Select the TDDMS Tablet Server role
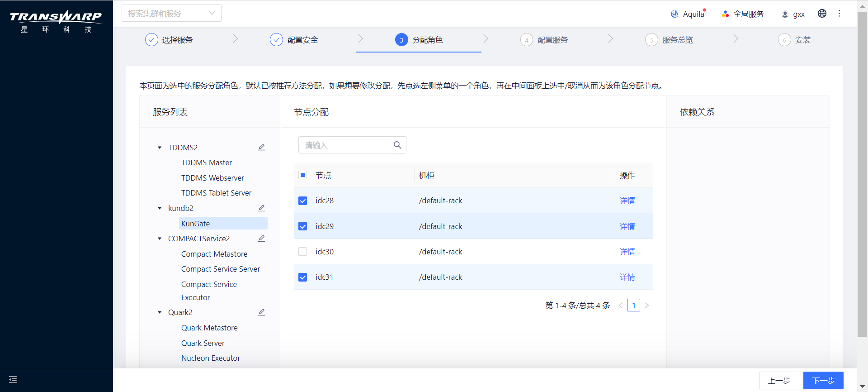Viewport: 868px width, 392px height. click(216, 193)
